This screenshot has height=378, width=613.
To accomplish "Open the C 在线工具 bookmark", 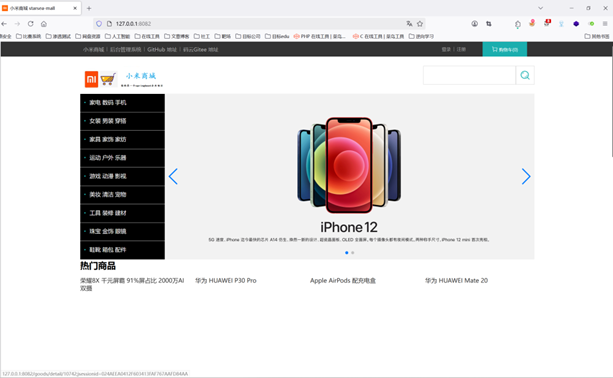I will point(378,36).
